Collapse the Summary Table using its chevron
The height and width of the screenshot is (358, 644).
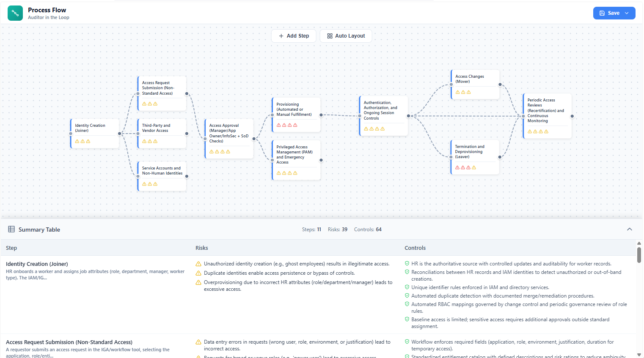[x=630, y=229]
